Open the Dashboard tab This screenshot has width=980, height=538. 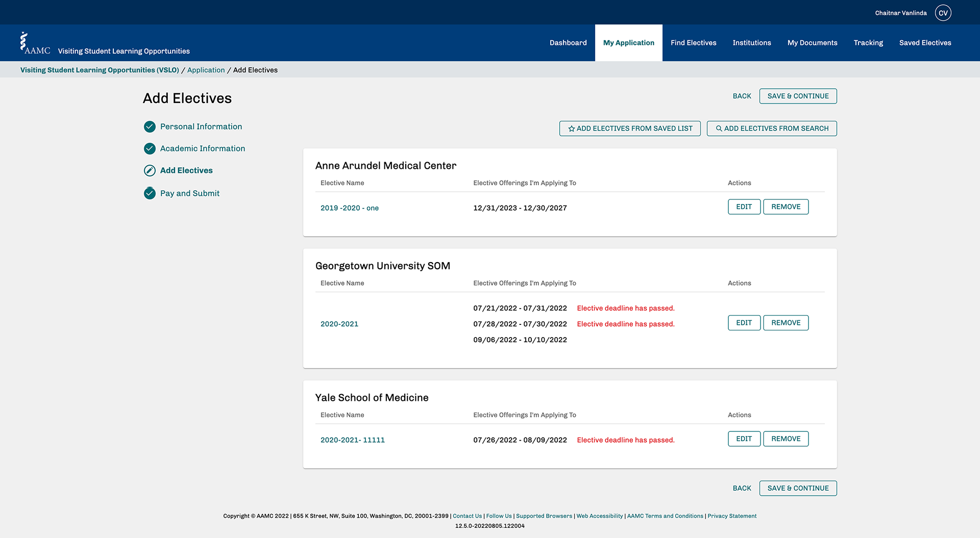(x=568, y=43)
